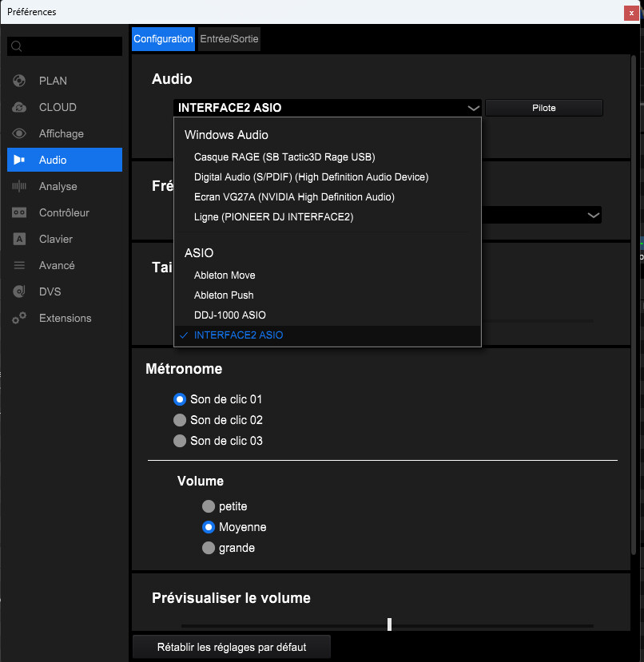Click in the preferences search field
This screenshot has height=662, width=644.
[x=65, y=46]
